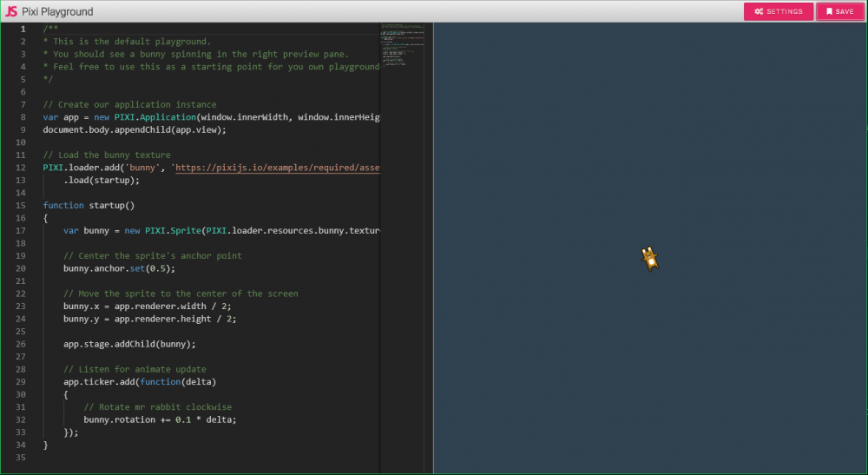Click the bookmark icon inside Save button
This screenshot has height=475, width=868.
point(829,11)
